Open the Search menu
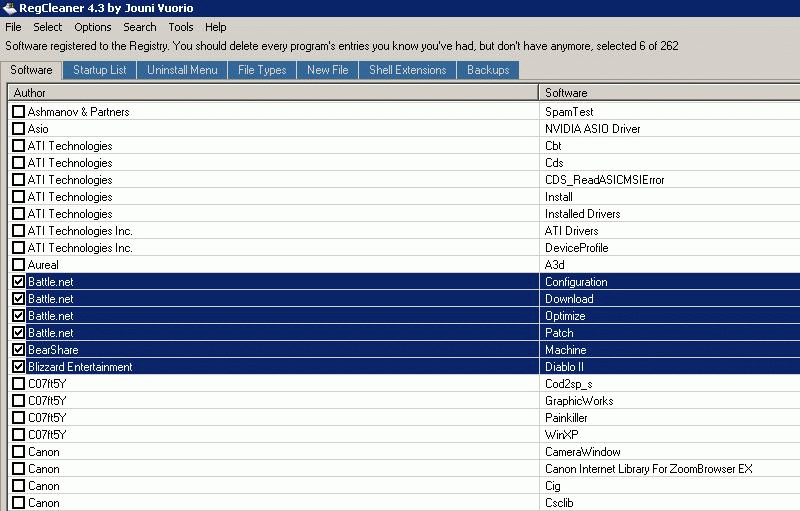 139,27
